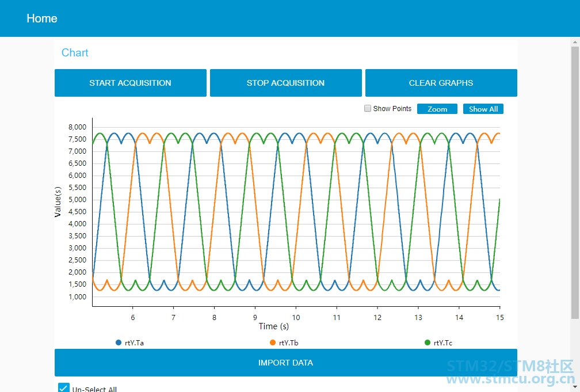Toggle the rtY.Tb orange legend dot

point(273,342)
